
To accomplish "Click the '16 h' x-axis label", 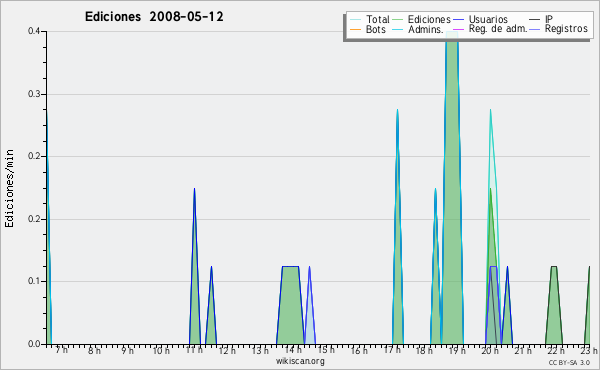I will click(x=359, y=350).
